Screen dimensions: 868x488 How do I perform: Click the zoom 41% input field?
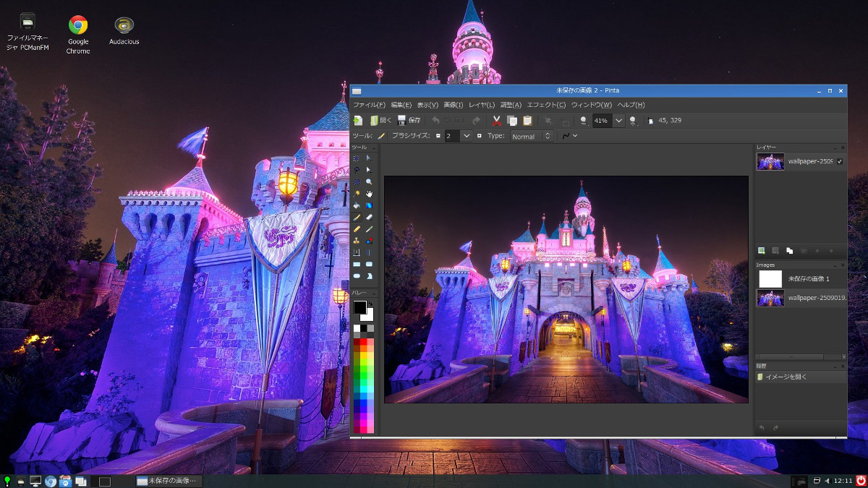coord(602,121)
